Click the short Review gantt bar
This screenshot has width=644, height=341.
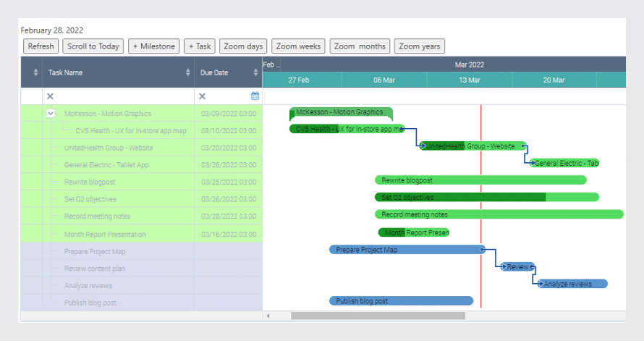pos(518,266)
